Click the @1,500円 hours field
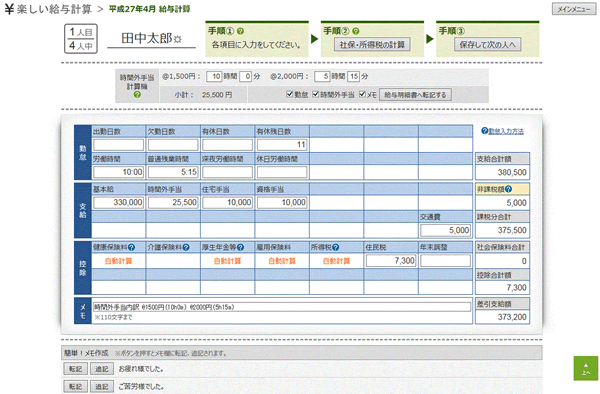Image resolution: width=600 pixels, height=394 pixels. pyautogui.click(x=214, y=77)
